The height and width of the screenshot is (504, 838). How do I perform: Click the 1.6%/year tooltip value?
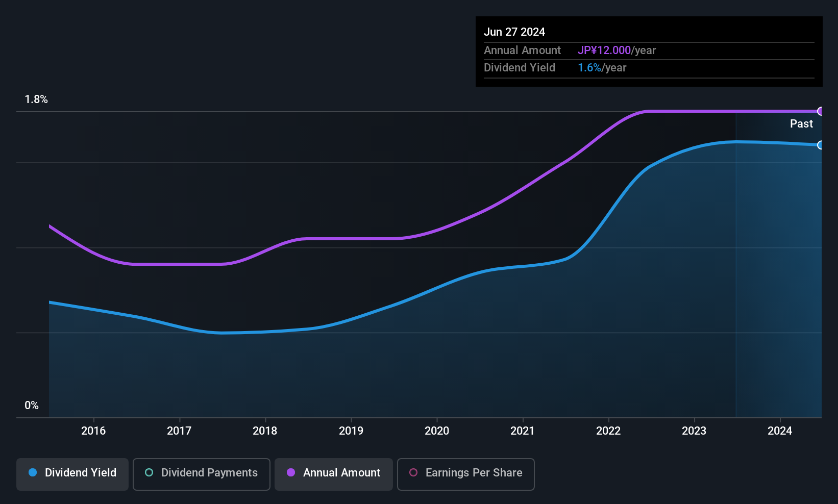point(602,67)
